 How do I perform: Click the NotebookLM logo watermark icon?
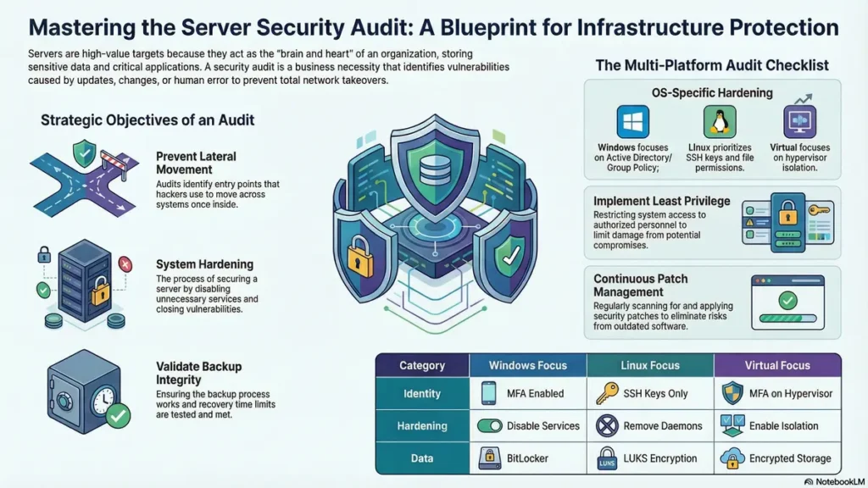[809, 482]
